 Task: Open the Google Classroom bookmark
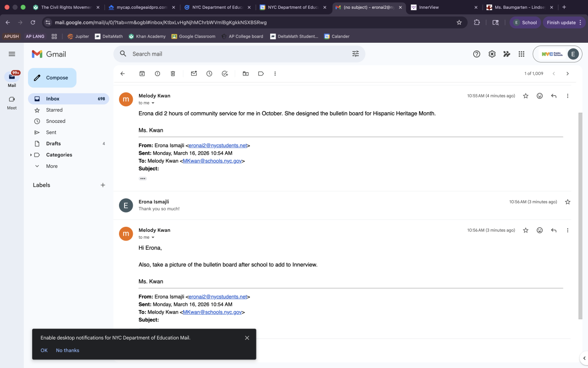coord(193,36)
